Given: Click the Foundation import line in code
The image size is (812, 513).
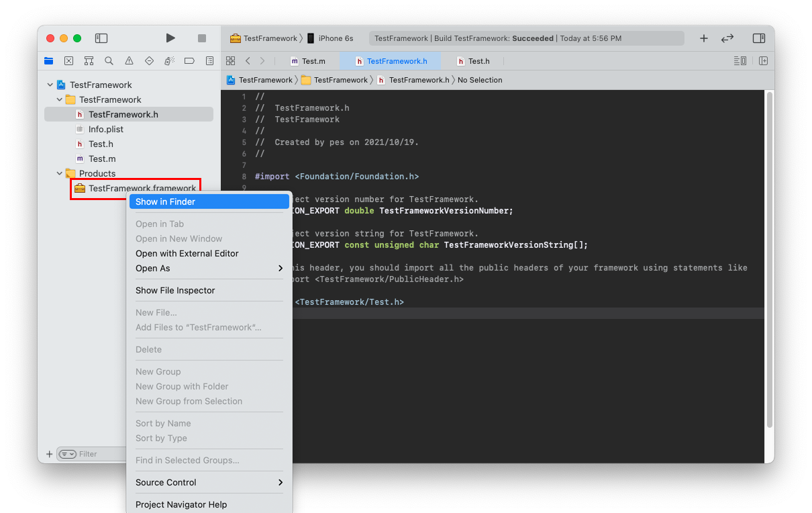Looking at the screenshot, I should click(x=336, y=177).
